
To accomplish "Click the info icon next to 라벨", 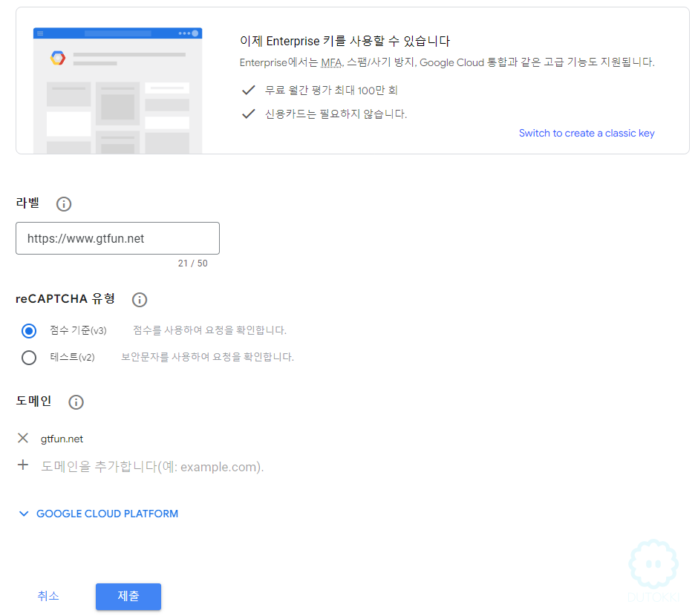I will point(64,204).
